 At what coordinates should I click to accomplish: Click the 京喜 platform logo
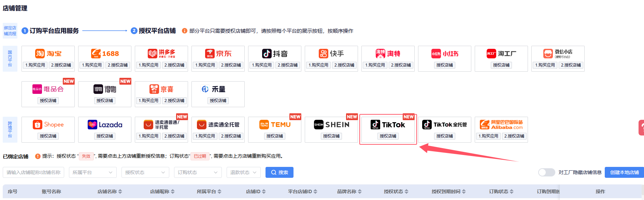[x=161, y=89]
